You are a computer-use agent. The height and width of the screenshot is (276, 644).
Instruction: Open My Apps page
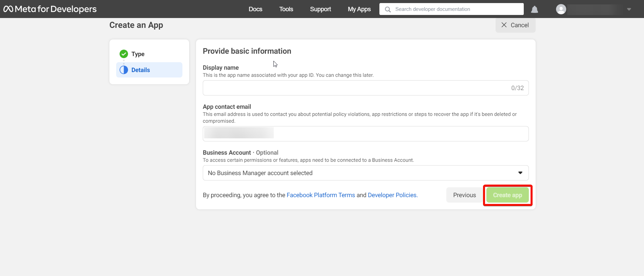[x=359, y=9]
